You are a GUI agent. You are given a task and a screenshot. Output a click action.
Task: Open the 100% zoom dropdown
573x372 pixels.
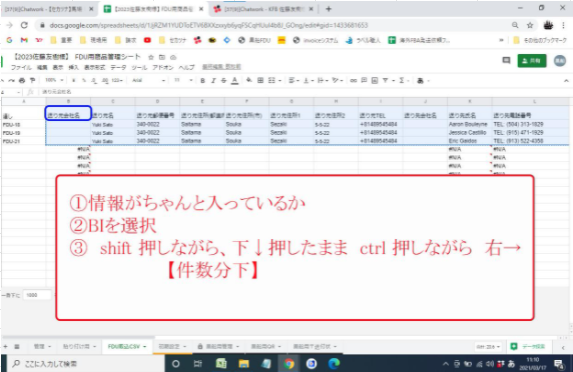54,80
